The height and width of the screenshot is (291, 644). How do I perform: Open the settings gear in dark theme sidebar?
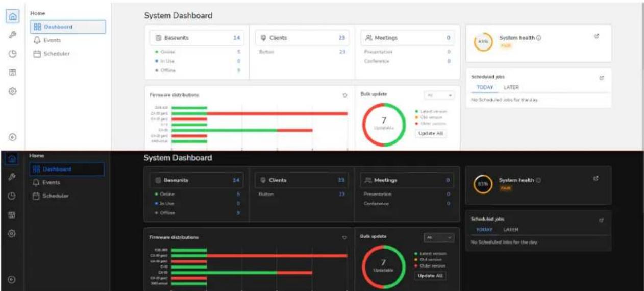point(13,233)
